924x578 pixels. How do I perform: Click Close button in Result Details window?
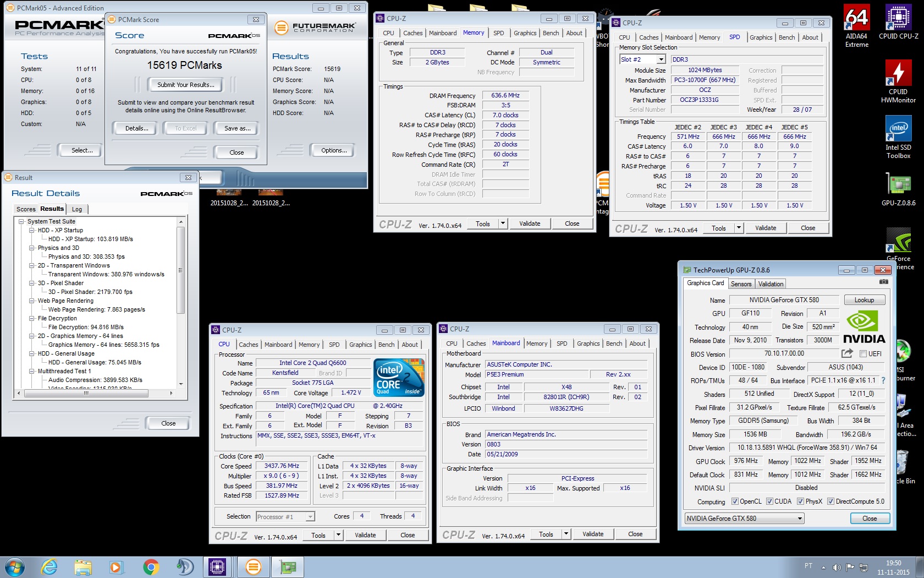coord(168,423)
